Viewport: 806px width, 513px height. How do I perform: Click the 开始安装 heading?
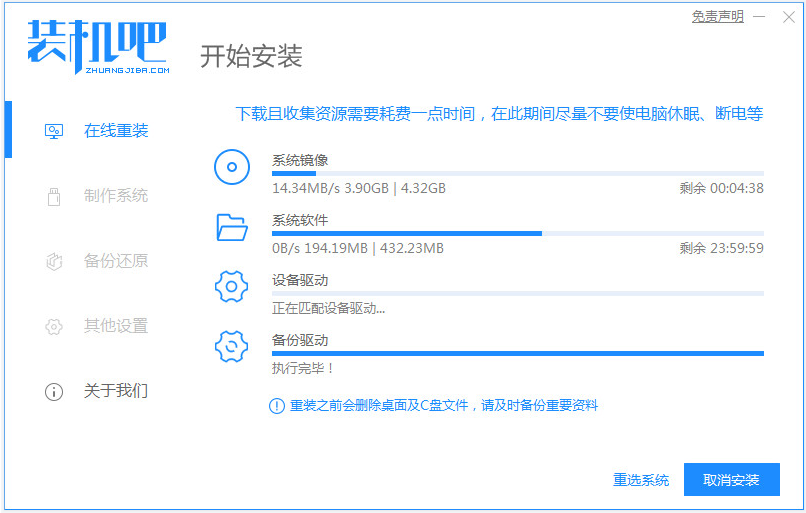point(251,56)
